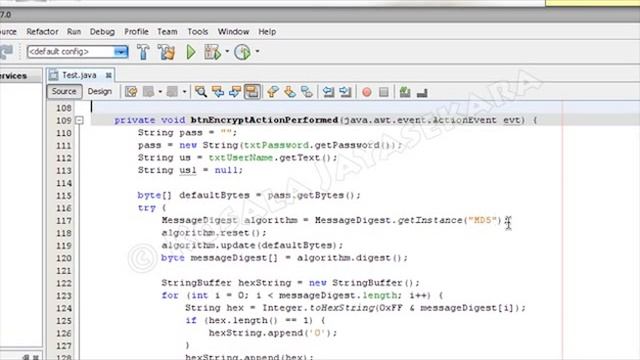Go to Previous Bookmark icon
The image size is (640, 360).
click(273, 92)
